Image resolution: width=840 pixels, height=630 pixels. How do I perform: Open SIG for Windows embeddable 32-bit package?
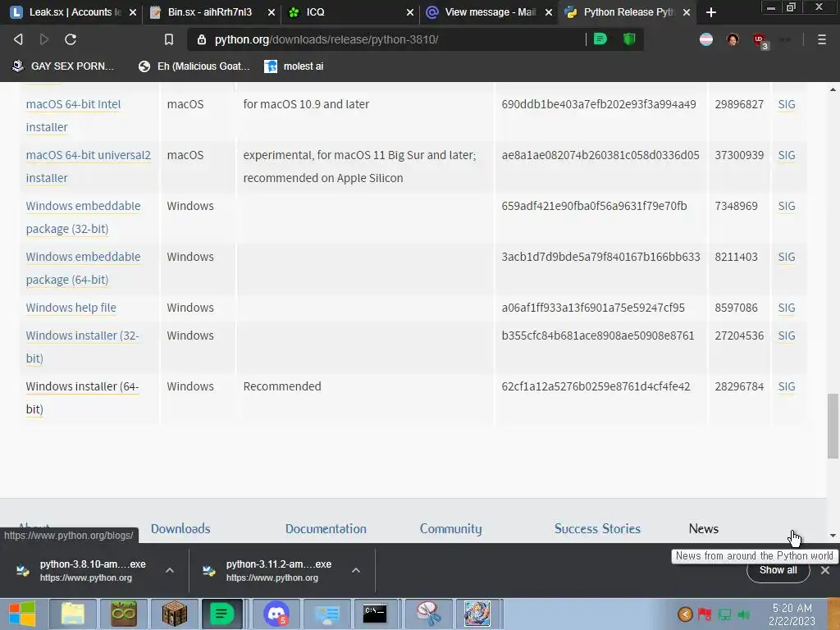pos(786,206)
